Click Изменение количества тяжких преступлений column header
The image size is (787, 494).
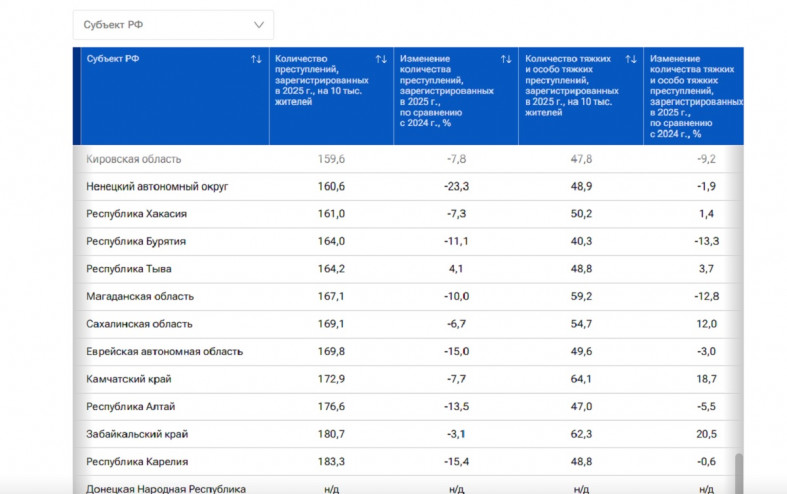[x=696, y=96]
